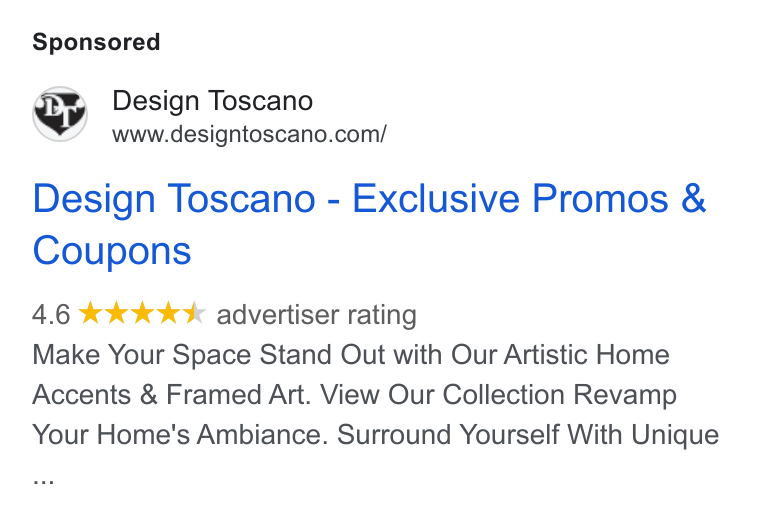Click the first gold rating star

point(90,313)
